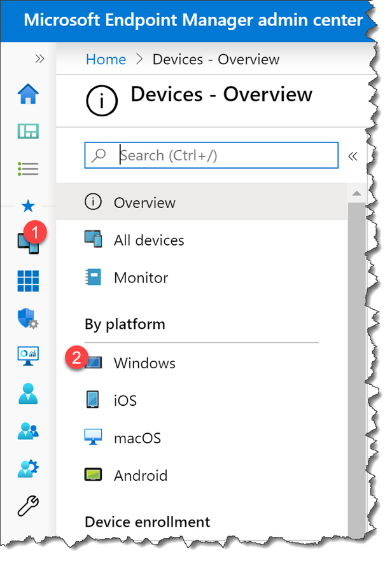Open Groups icon in the sidebar
This screenshot has width=392, height=561.
28,431
